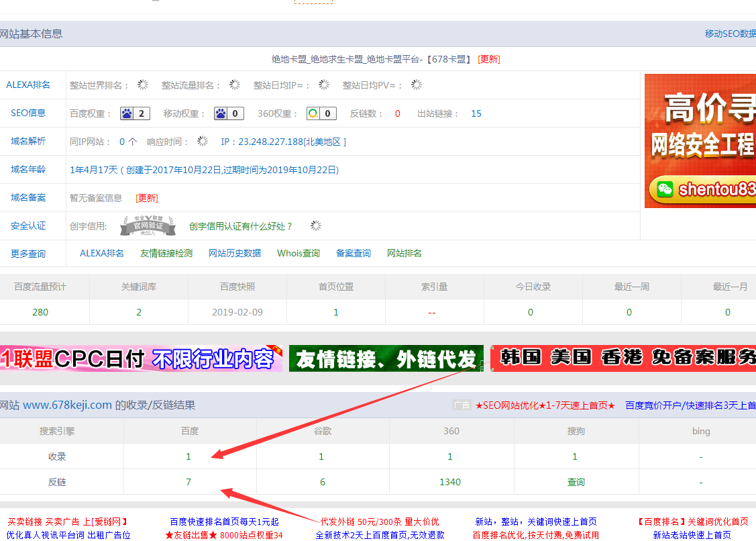
Task: Click the mobile weight paw badge
Action: pyautogui.click(x=228, y=113)
